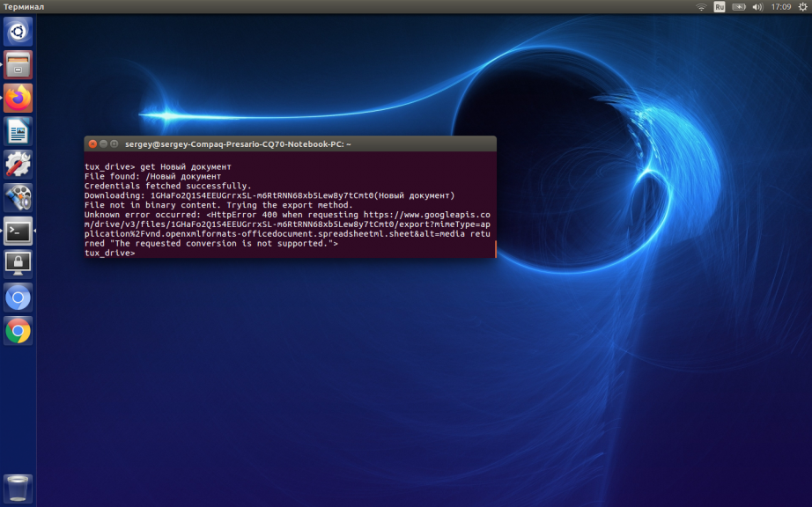Open the media/video tool icon in dock
812x507 pixels.
click(18, 197)
